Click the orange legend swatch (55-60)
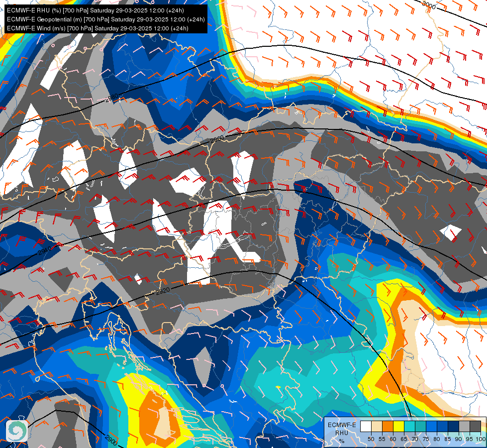Image resolution: width=487 pixels, height=448 pixels. pos(388,426)
